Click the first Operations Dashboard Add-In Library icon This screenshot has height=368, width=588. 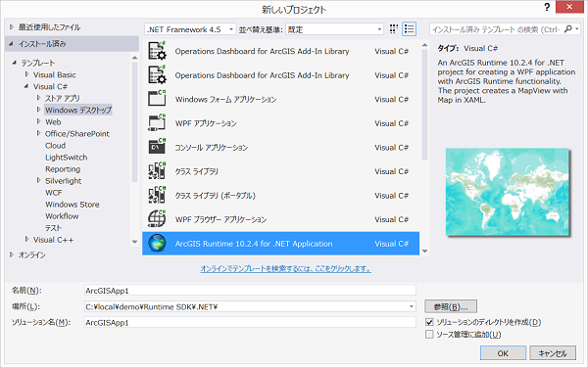pos(157,51)
